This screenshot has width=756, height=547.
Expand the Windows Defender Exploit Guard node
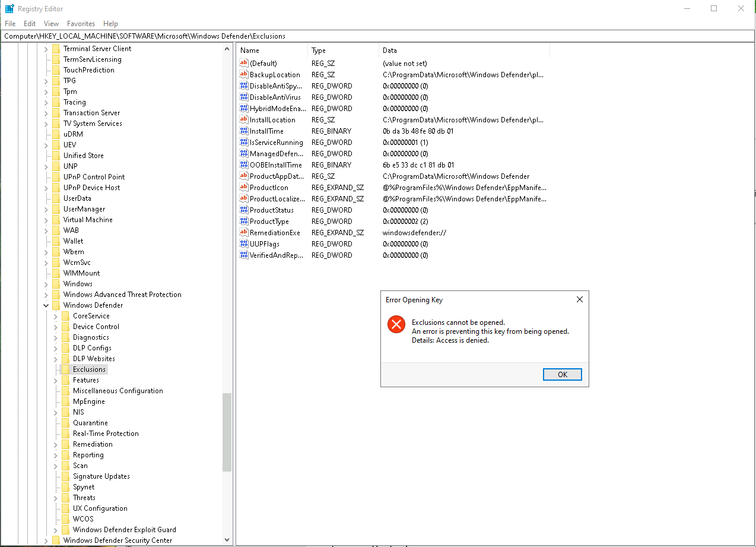[56, 530]
